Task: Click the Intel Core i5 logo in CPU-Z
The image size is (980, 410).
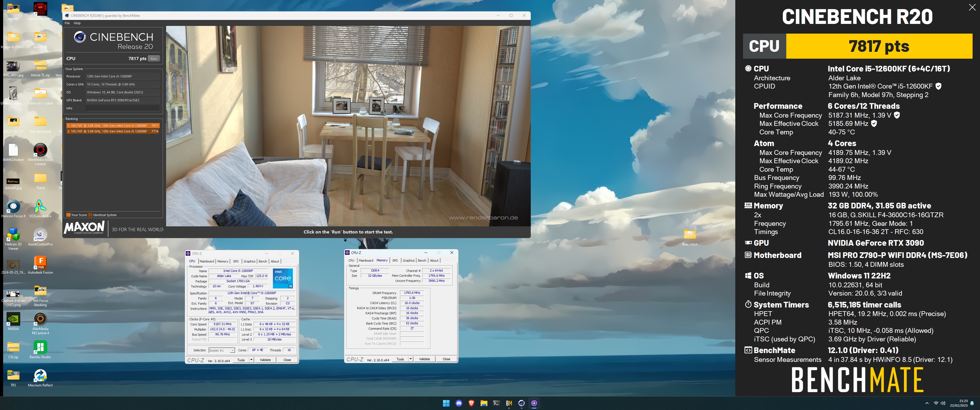Action: coord(283,278)
